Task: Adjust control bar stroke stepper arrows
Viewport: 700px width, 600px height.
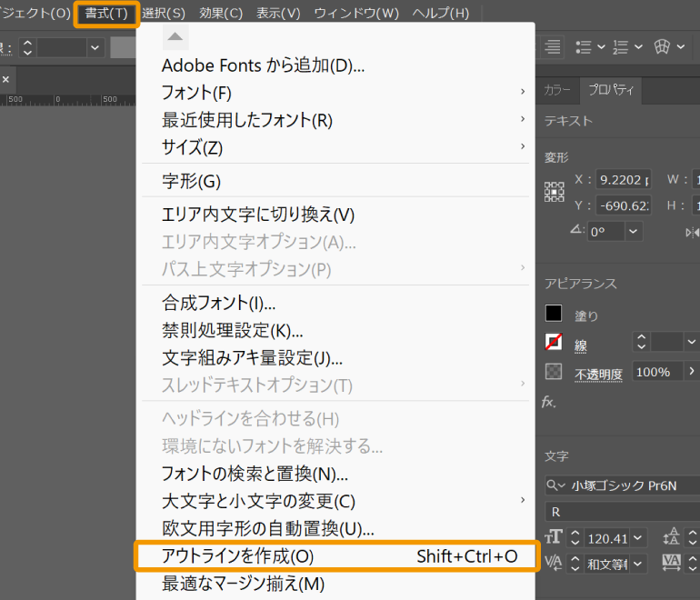Action: point(27,47)
